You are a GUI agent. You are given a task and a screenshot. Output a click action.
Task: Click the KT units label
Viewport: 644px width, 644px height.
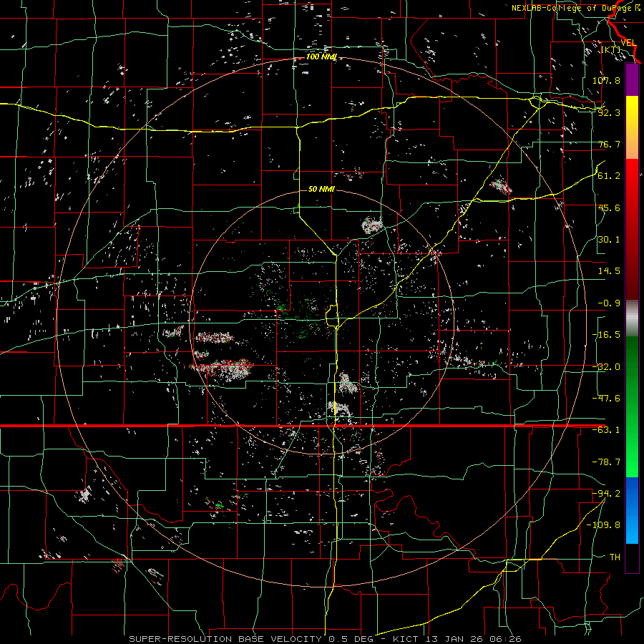coord(611,50)
